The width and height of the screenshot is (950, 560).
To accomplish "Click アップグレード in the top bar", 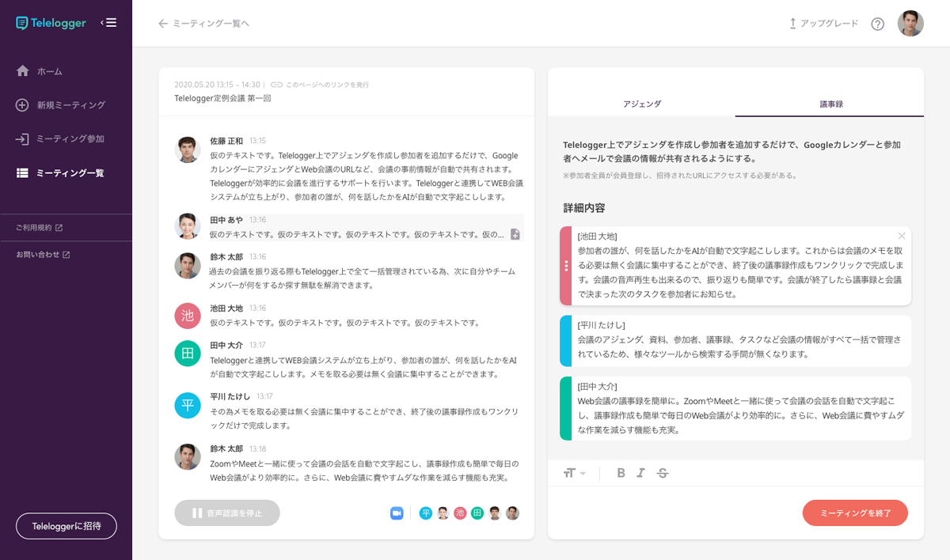I will [x=823, y=24].
